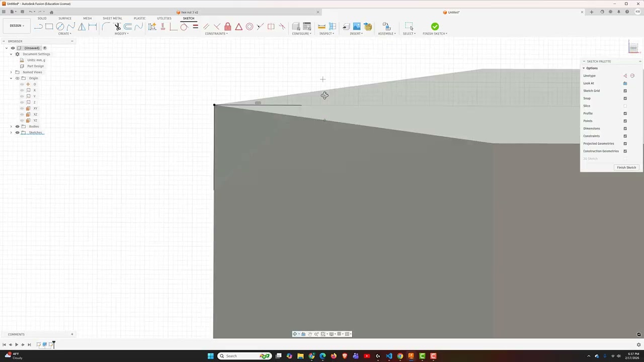Viewport: 644px width, 362px height.
Task: Select the Mirror sketch tool
Action: [82, 27]
